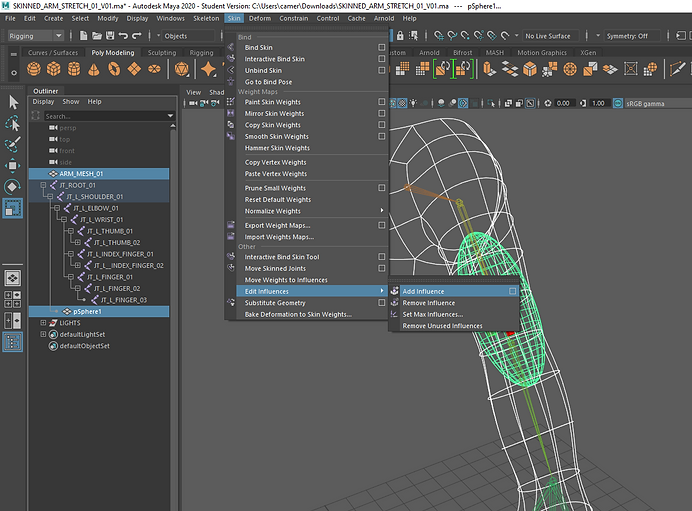Open the Deform menu
The image size is (692, 511).
tap(260, 19)
